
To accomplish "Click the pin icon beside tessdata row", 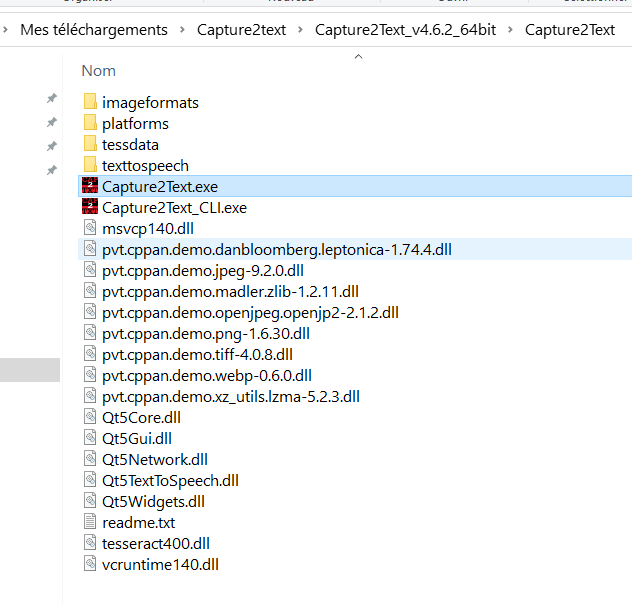I will [x=52, y=146].
